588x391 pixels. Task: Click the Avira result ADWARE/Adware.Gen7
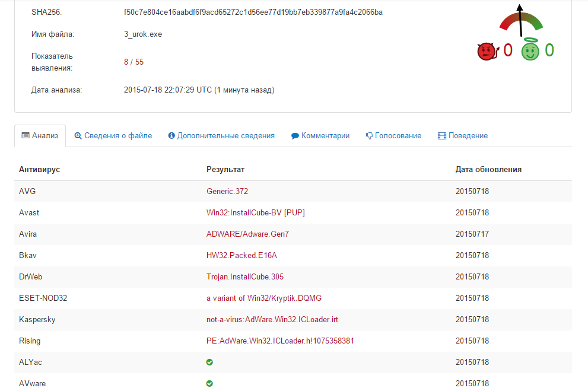247,234
